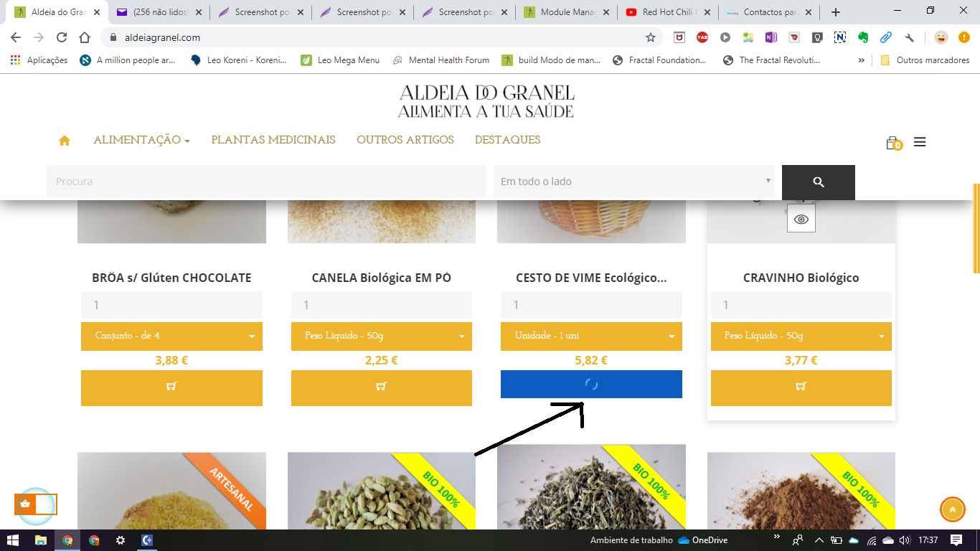Click the orange home icon in navigation
Viewport: 980px width, 551px height.
point(65,141)
